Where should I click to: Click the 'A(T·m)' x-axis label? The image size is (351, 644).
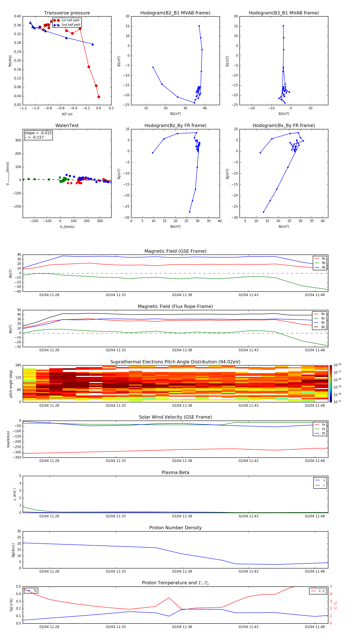[x=67, y=114]
